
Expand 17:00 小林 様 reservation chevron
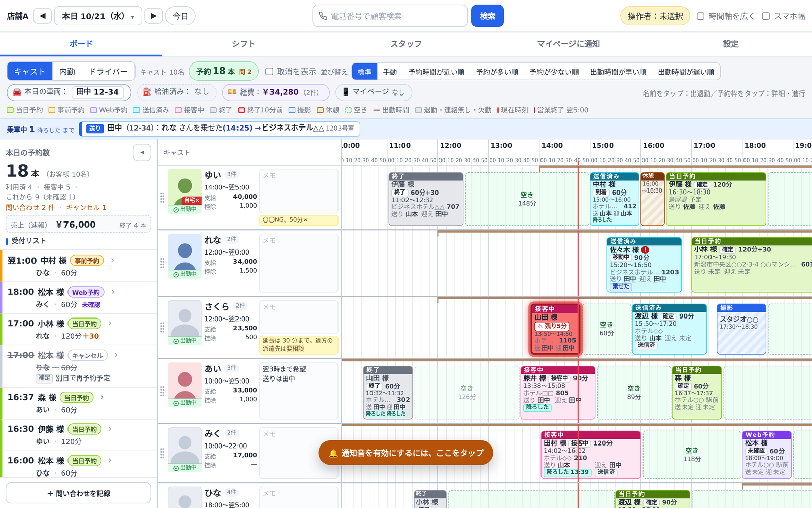tap(110, 323)
